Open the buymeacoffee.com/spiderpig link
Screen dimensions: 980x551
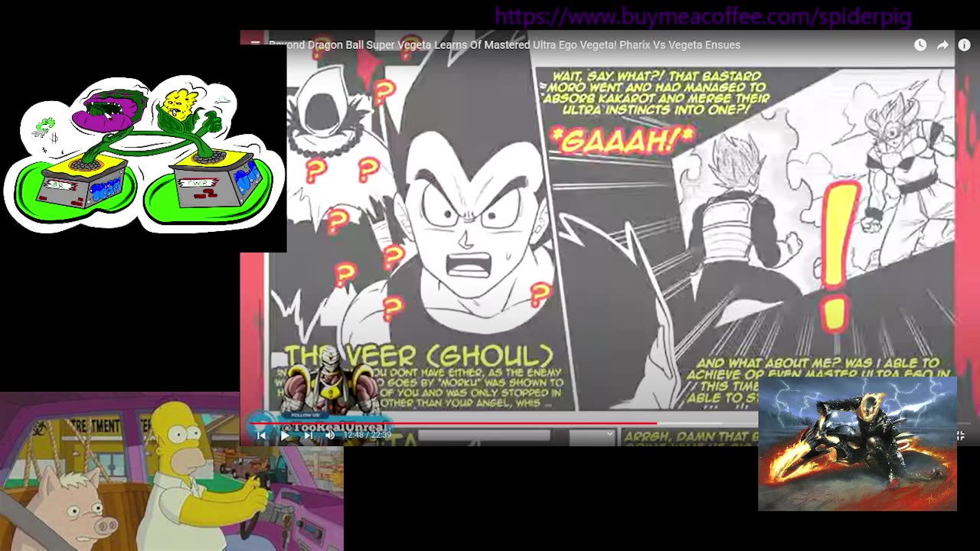pyautogui.click(x=703, y=17)
